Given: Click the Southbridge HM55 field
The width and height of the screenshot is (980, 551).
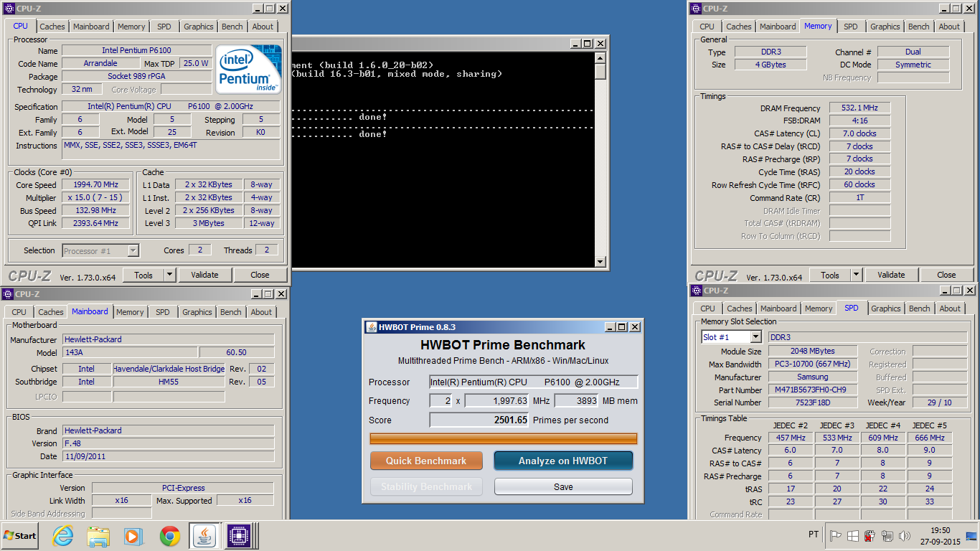Looking at the screenshot, I should (169, 382).
